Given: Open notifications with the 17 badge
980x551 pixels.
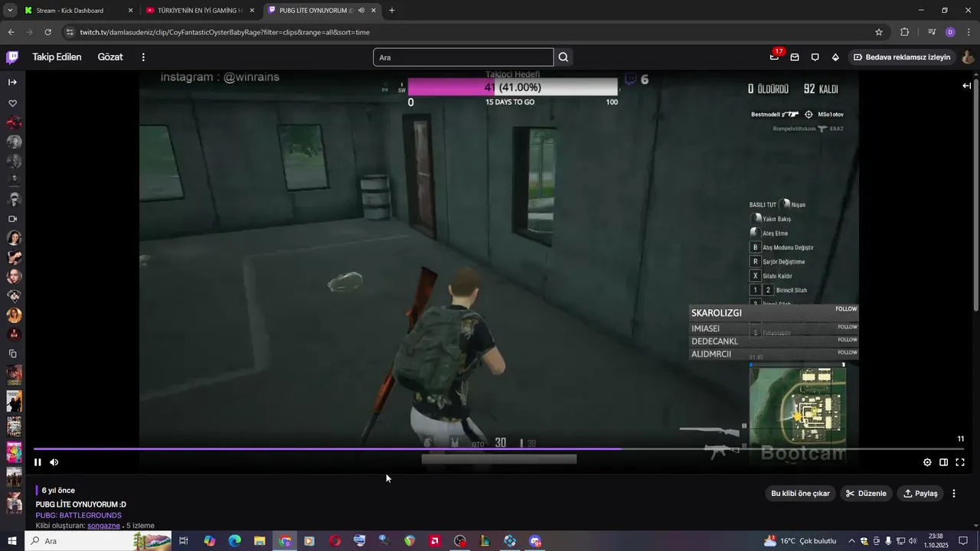Looking at the screenshot, I should click(775, 57).
